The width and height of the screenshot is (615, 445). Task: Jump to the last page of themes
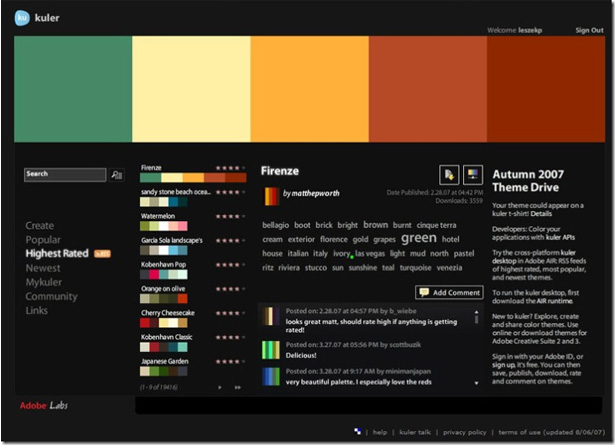pyautogui.click(x=238, y=387)
